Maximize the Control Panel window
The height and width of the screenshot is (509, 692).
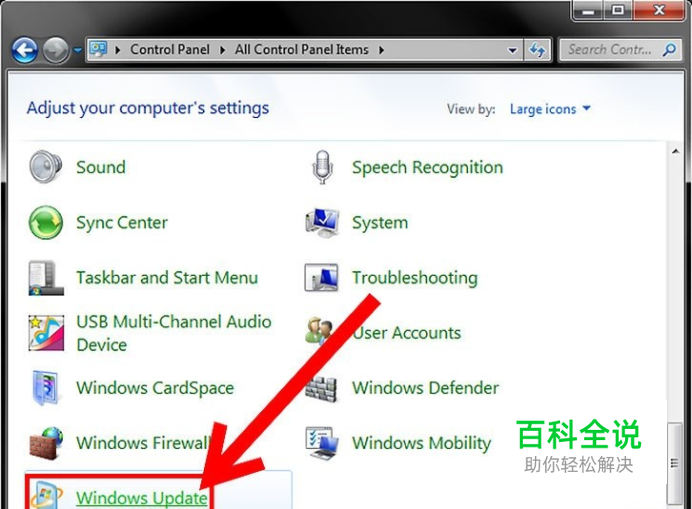coord(618,10)
